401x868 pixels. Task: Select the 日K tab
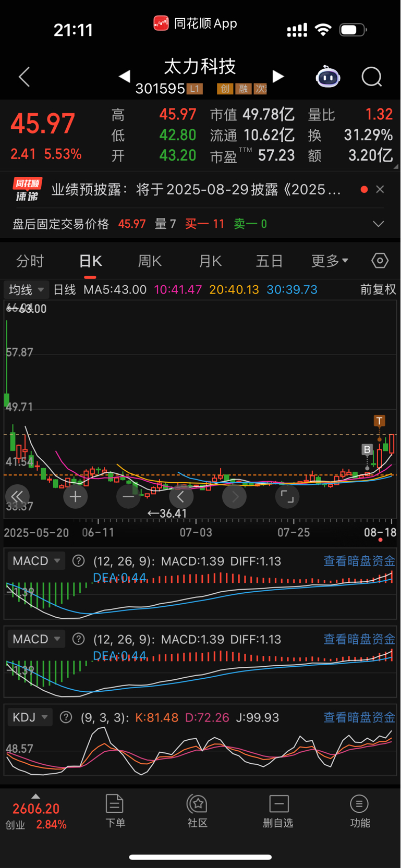90,261
